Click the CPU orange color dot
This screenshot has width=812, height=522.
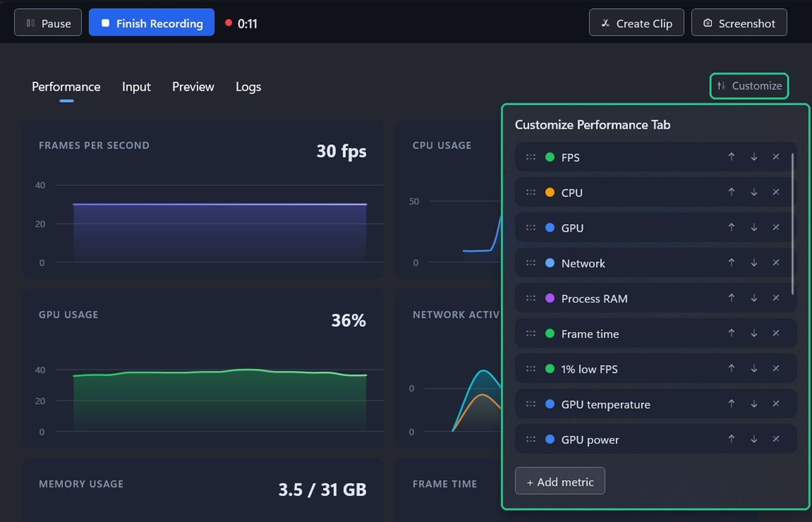(x=550, y=192)
